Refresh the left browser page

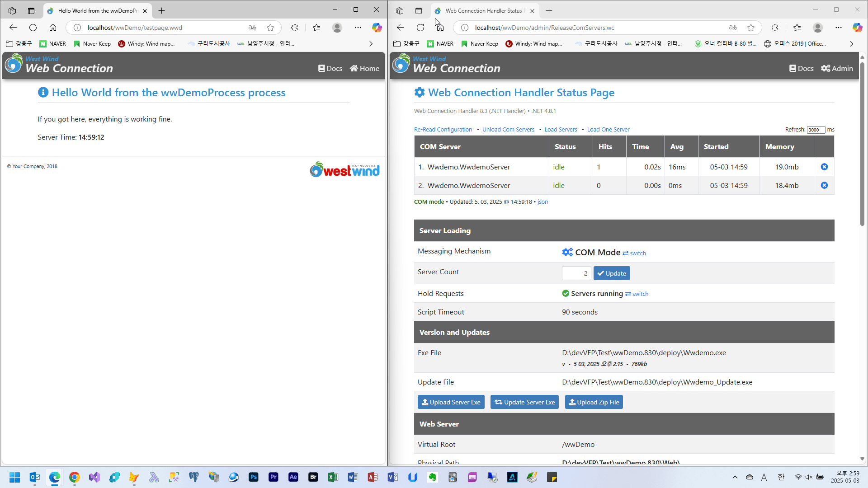tap(33, 28)
